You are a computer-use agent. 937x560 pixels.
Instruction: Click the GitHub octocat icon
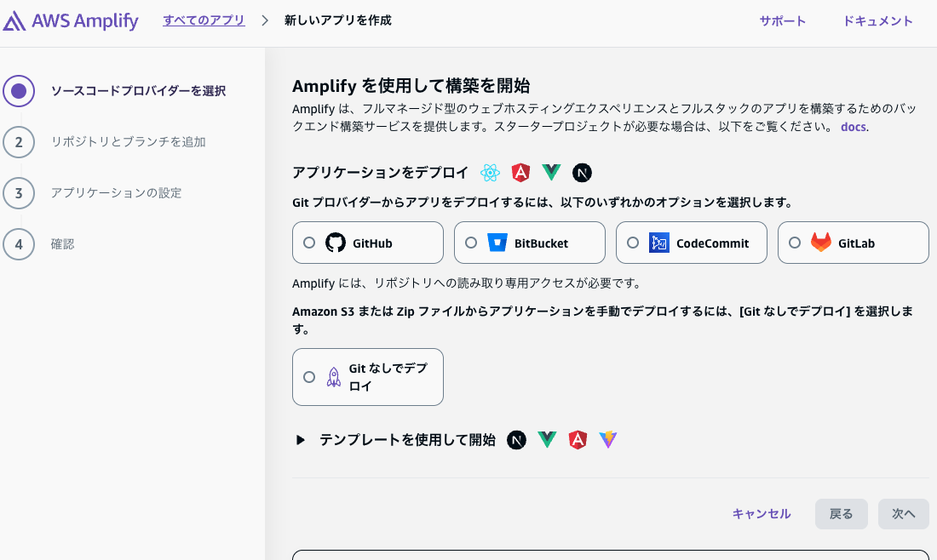(x=336, y=243)
